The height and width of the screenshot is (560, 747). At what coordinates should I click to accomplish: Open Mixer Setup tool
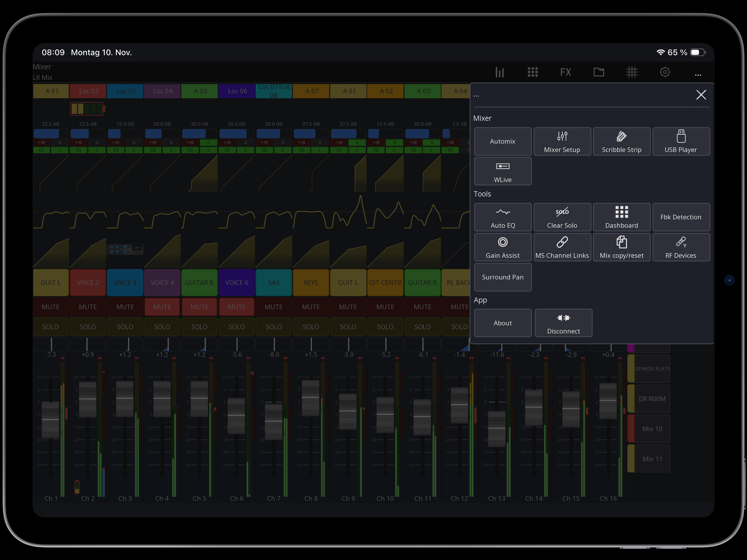(562, 141)
